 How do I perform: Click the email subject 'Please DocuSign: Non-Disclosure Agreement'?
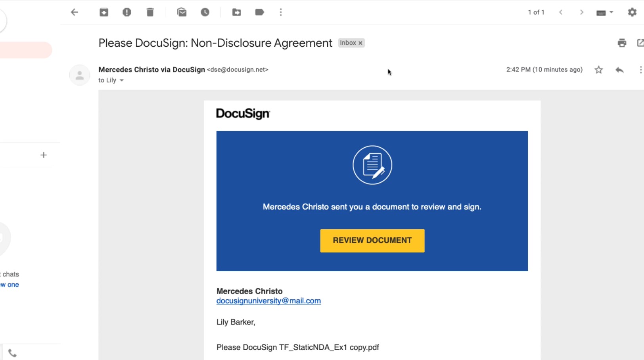click(x=215, y=43)
